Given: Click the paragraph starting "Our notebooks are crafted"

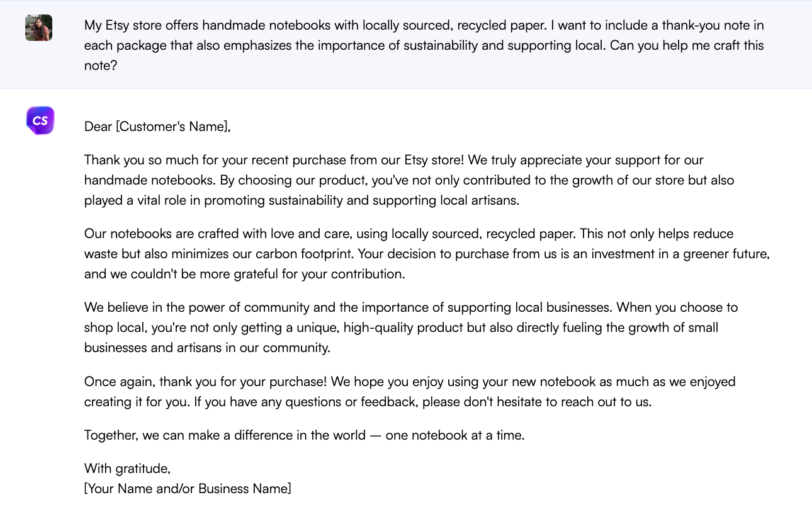Looking at the screenshot, I should 427,254.
